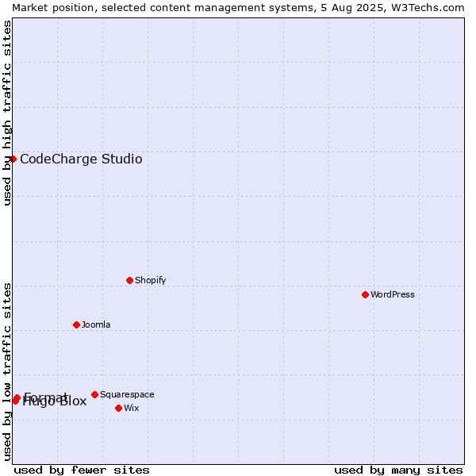Image resolution: width=476 pixels, height=476 pixels.
Task: Click the 'used by low traffic sites' axis label
Action: (6, 372)
